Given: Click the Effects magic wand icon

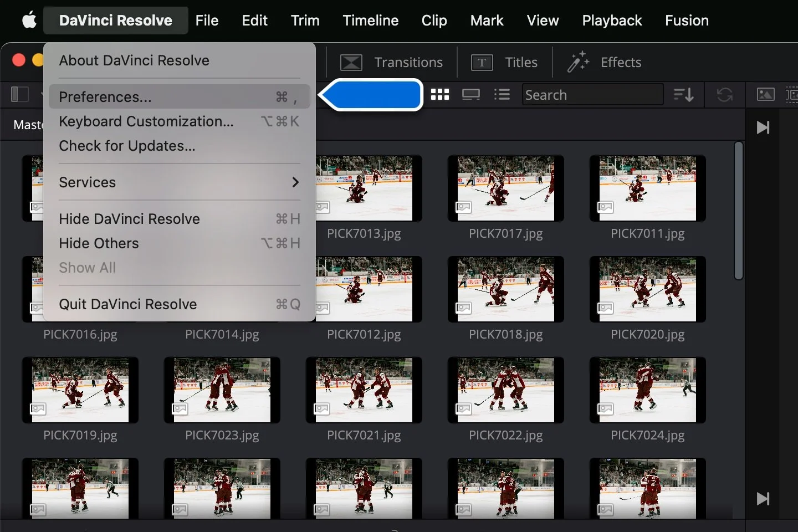Looking at the screenshot, I should point(578,62).
